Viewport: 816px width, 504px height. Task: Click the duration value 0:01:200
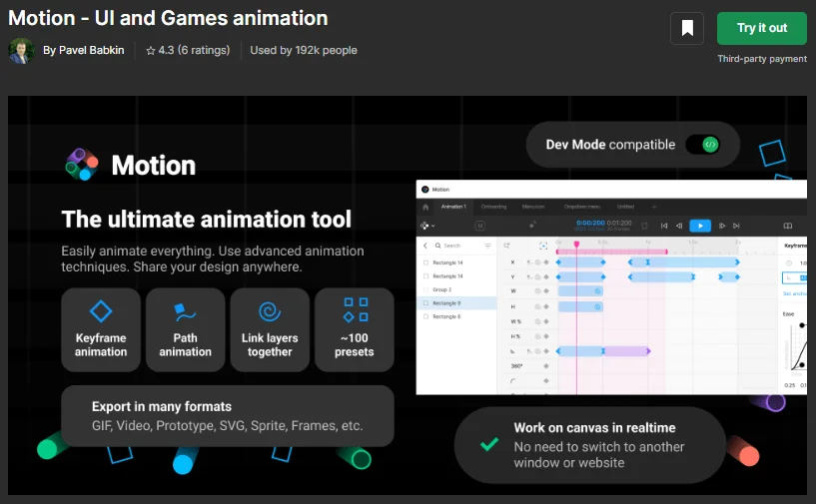[x=619, y=223]
